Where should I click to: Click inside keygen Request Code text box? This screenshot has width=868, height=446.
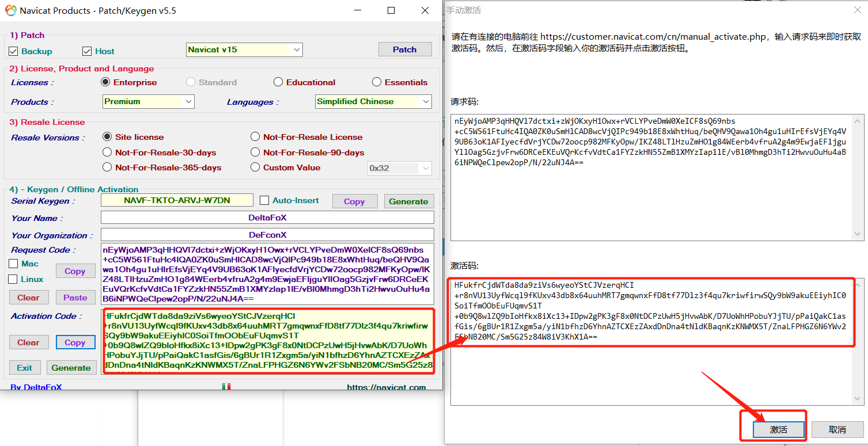(267, 275)
